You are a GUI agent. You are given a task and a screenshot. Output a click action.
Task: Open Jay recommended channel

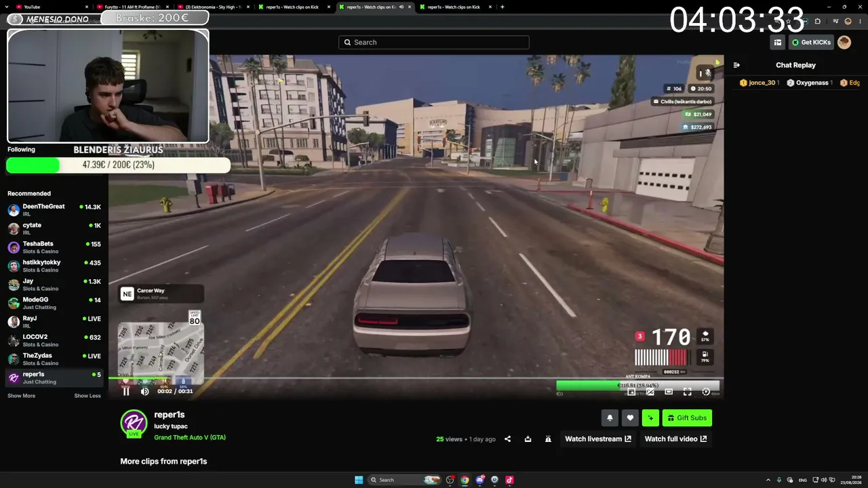tap(54, 285)
